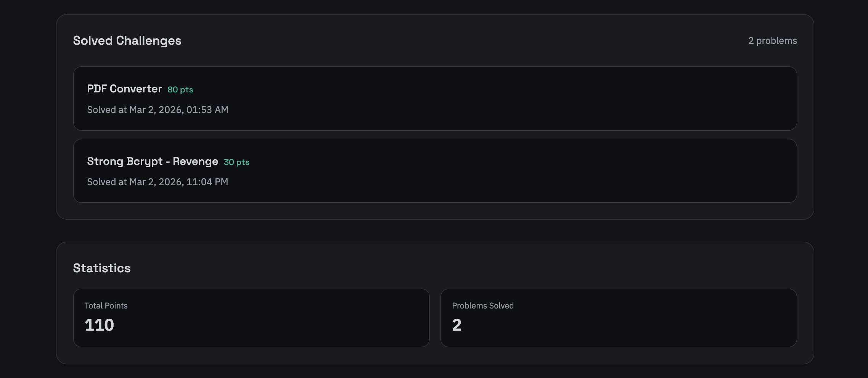Select the 110 total points value

tap(99, 325)
